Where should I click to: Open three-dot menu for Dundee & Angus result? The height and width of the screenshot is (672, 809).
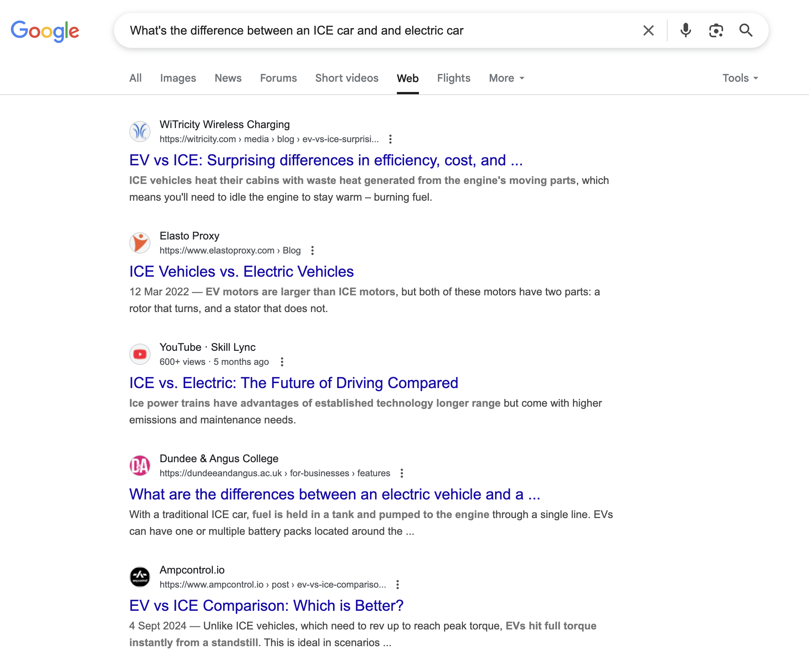[x=402, y=473]
